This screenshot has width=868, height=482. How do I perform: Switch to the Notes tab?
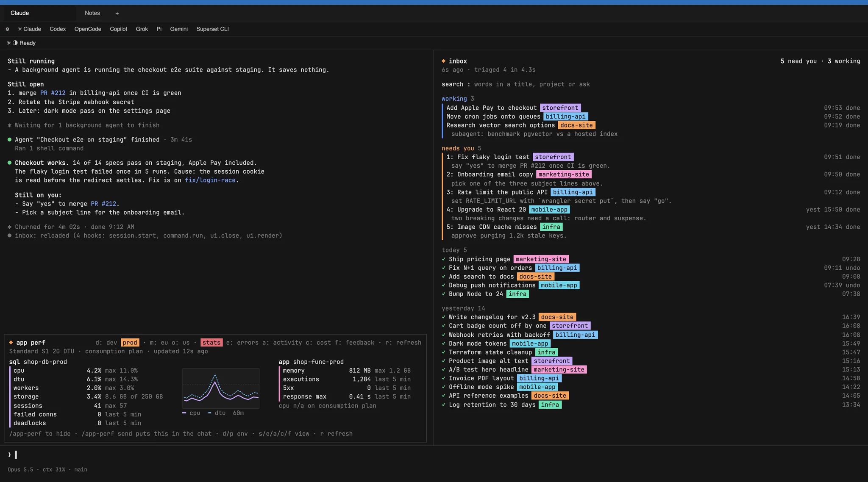92,13
